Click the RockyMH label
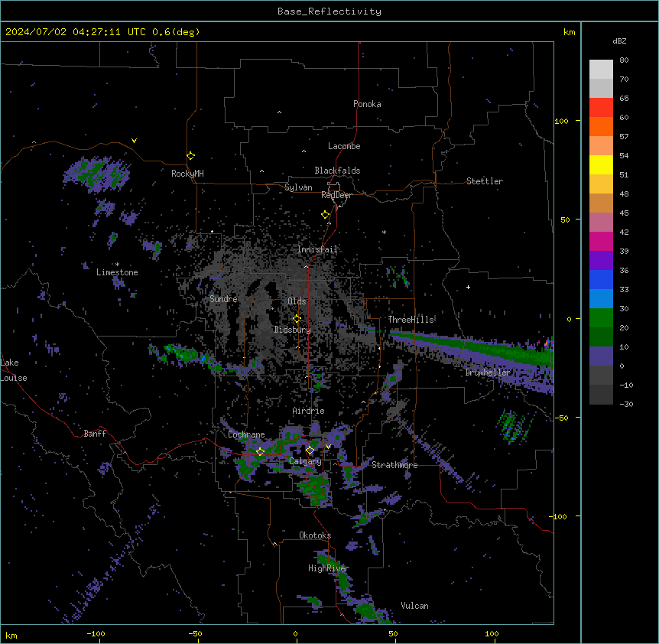 pos(187,174)
